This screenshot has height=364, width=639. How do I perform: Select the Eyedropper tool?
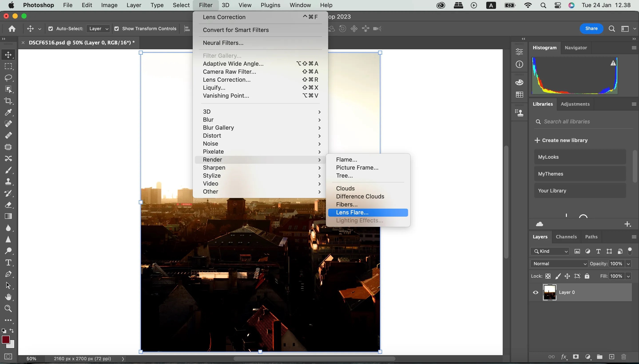(x=8, y=113)
